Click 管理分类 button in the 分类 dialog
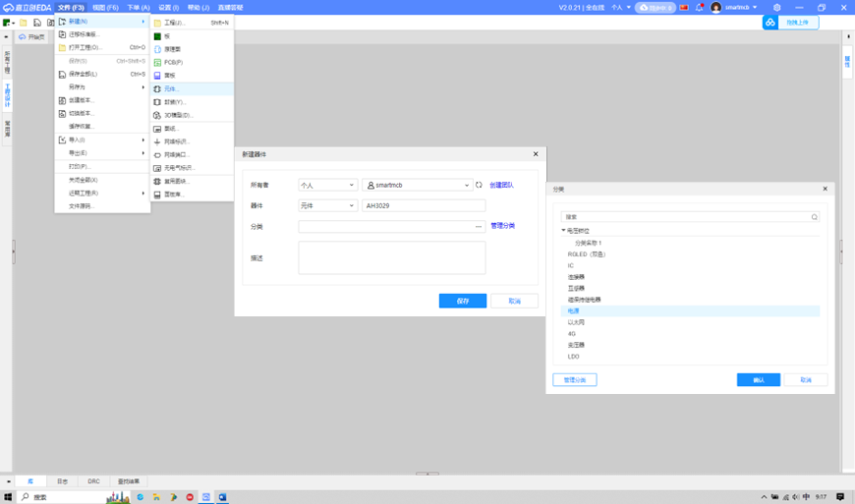855x504 pixels. click(x=575, y=380)
